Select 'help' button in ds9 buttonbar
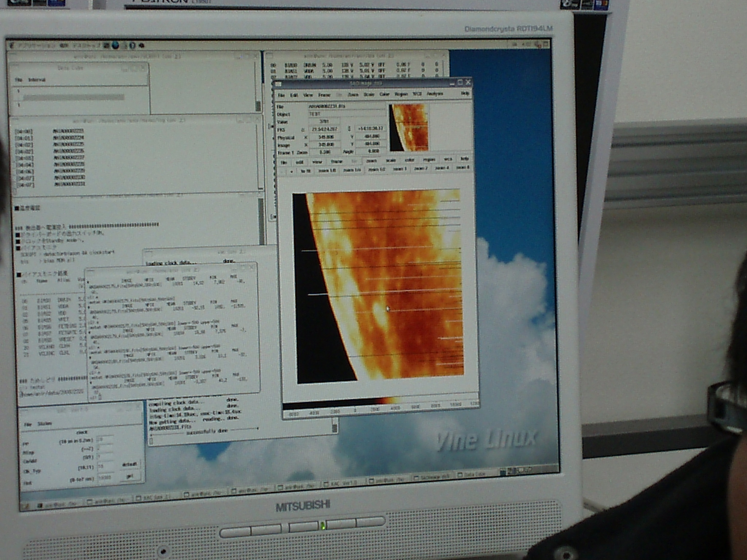747x560 pixels. [464, 159]
